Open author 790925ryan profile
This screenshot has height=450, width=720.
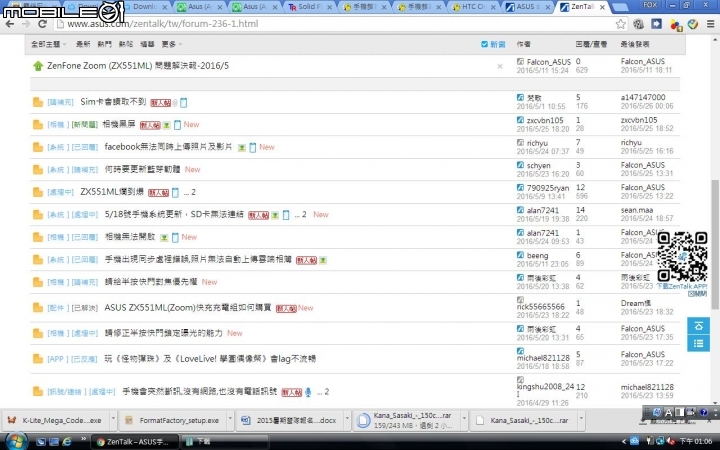(548, 188)
